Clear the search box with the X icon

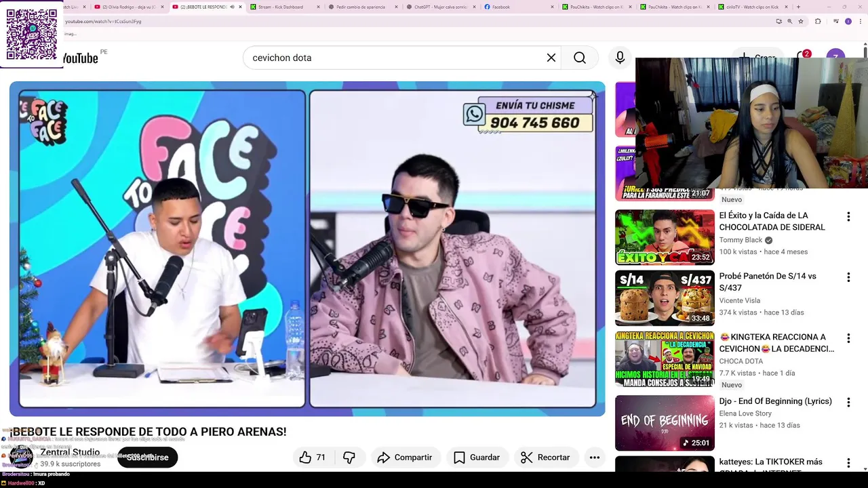[x=551, y=58]
